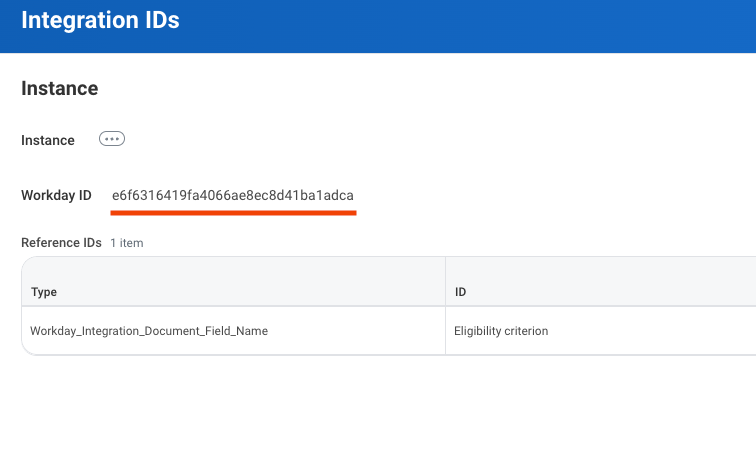Click the Integration IDs page title
The width and height of the screenshot is (756, 457).
click(100, 20)
